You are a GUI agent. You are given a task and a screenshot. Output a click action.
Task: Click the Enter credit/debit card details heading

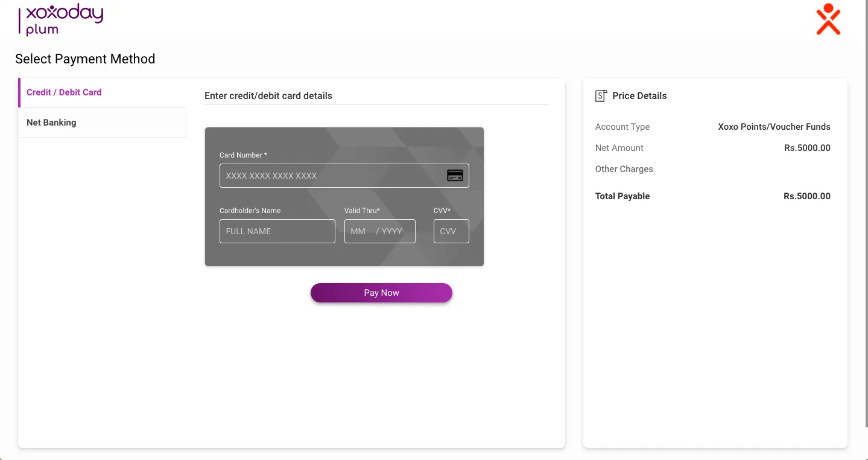pyautogui.click(x=268, y=96)
